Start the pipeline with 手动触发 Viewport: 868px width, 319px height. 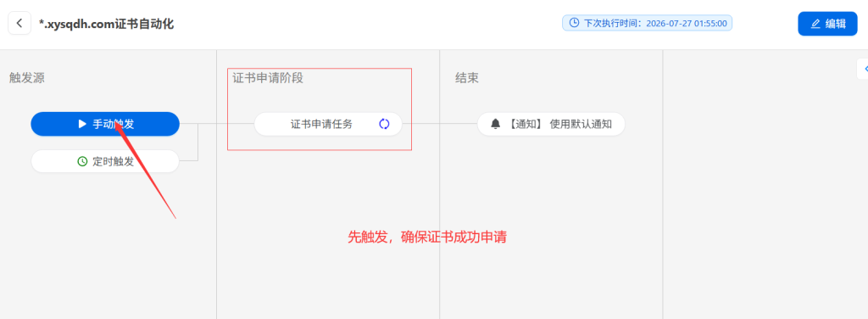pyautogui.click(x=105, y=124)
